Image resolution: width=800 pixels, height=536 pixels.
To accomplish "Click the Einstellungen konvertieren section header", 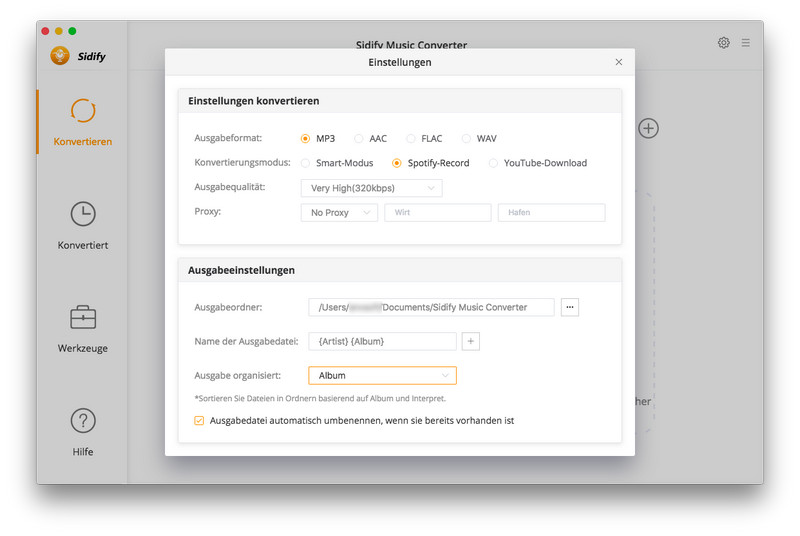I will coord(254,101).
